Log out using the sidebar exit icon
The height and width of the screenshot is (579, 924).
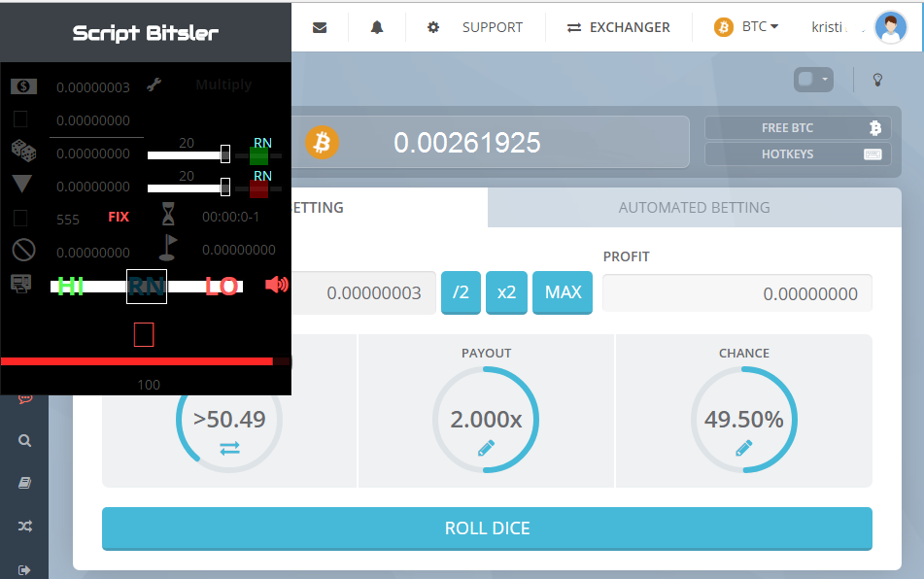click(24, 569)
